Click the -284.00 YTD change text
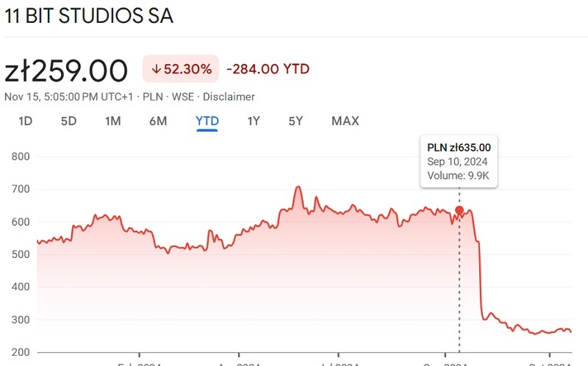Viewport: 588px width, 366px height. (x=268, y=70)
